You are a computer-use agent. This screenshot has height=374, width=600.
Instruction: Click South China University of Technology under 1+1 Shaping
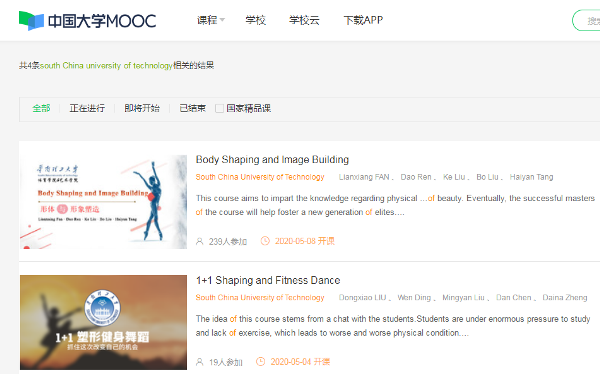(260, 297)
